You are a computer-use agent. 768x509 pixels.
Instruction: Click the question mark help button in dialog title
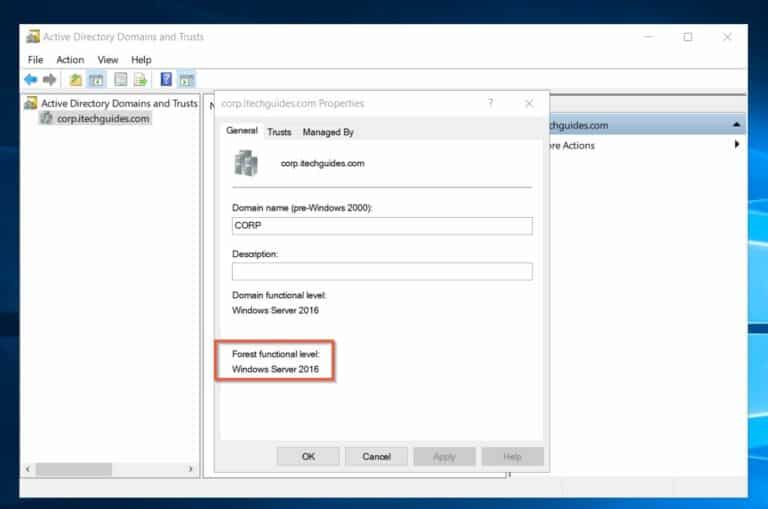490,103
